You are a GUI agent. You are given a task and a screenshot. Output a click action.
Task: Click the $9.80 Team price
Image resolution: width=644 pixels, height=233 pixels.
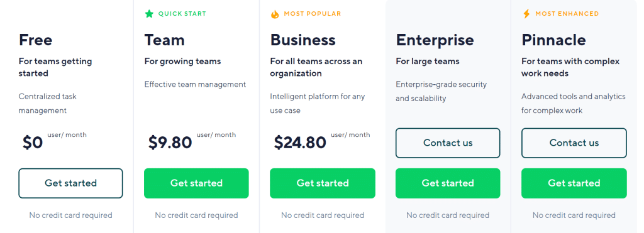pyautogui.click(x=170, y=143)
